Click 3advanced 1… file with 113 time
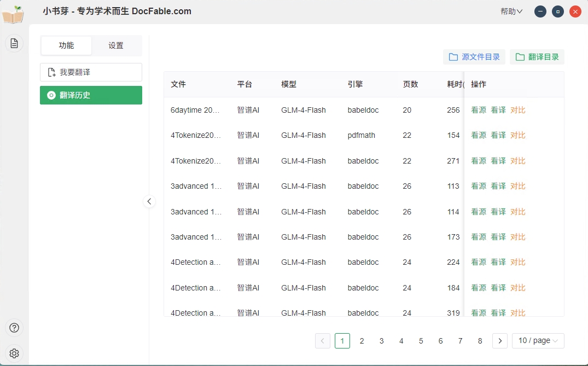This screenshot has width=588, height=366. 196,186
